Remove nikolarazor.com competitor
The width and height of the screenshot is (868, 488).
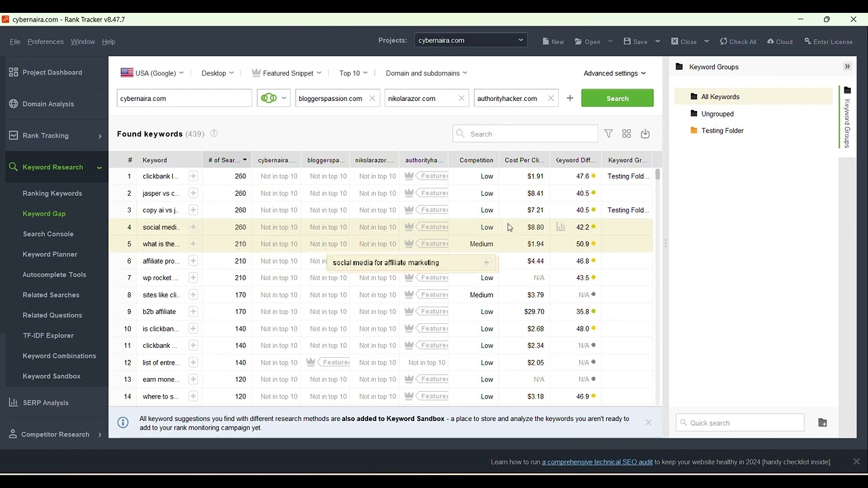click(462, 98)
